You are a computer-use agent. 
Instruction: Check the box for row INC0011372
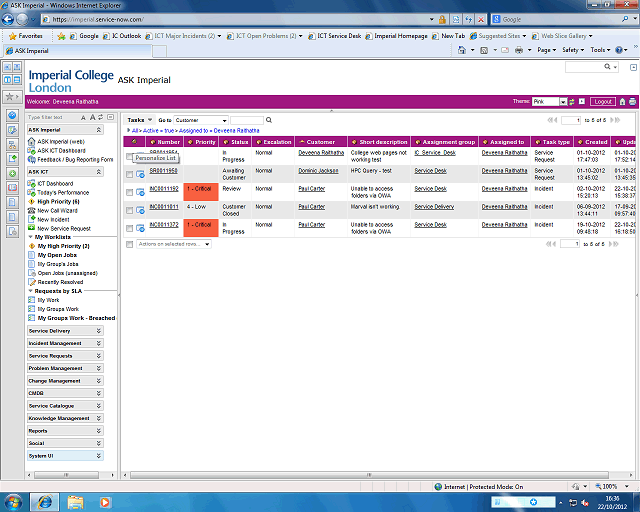[129, 227]
